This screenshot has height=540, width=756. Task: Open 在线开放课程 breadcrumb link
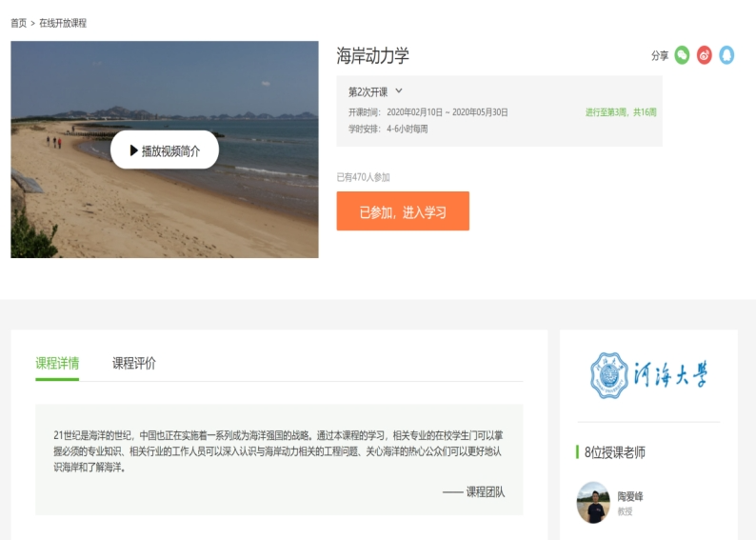[63, 23]
